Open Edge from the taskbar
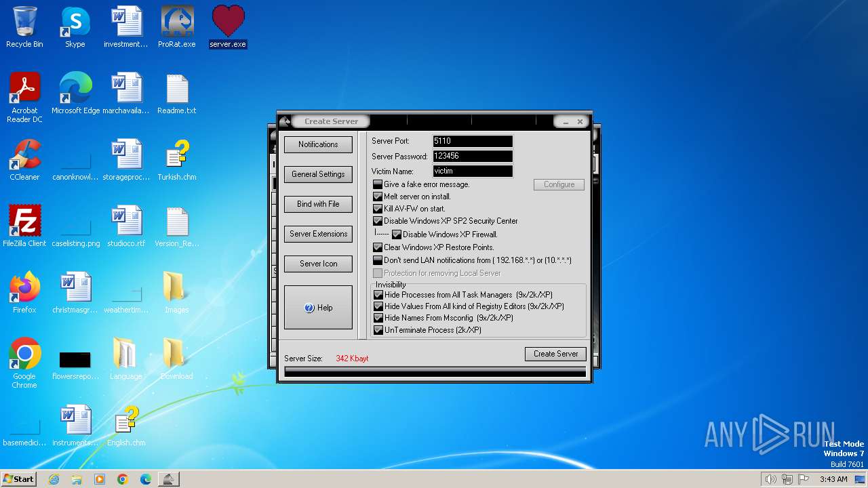The height and width of the screenshot is (488, 868). (146, 479)
